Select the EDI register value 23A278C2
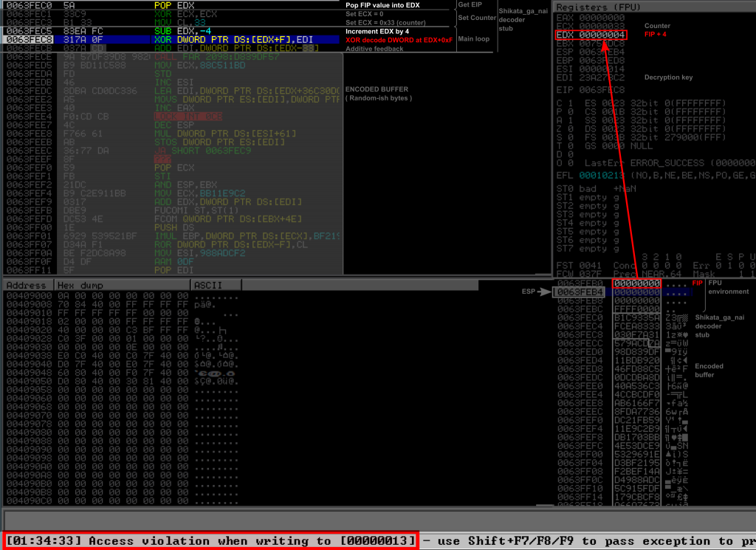This screenshot has width=756, height=550. (602, 78)
